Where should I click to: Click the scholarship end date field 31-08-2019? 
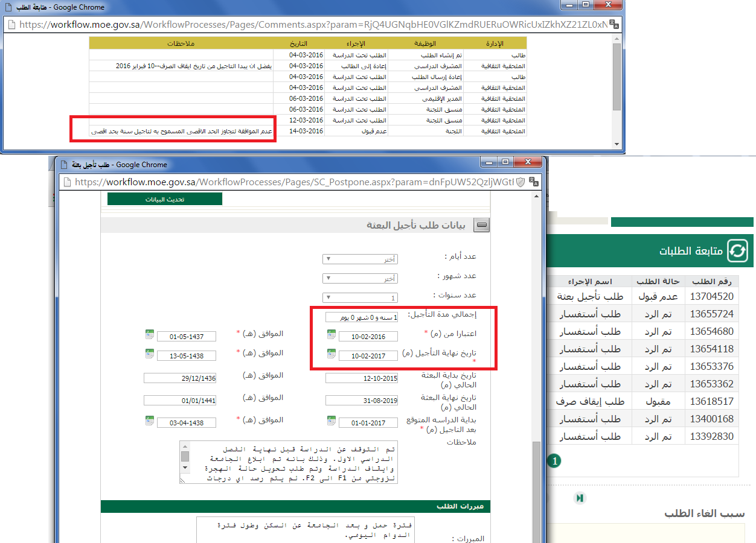[362, 400]
